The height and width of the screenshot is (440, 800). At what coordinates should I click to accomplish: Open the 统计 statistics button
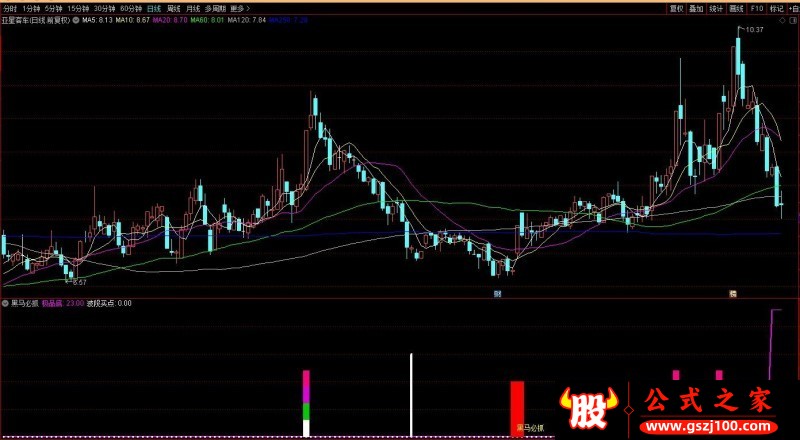pos(716,8)
